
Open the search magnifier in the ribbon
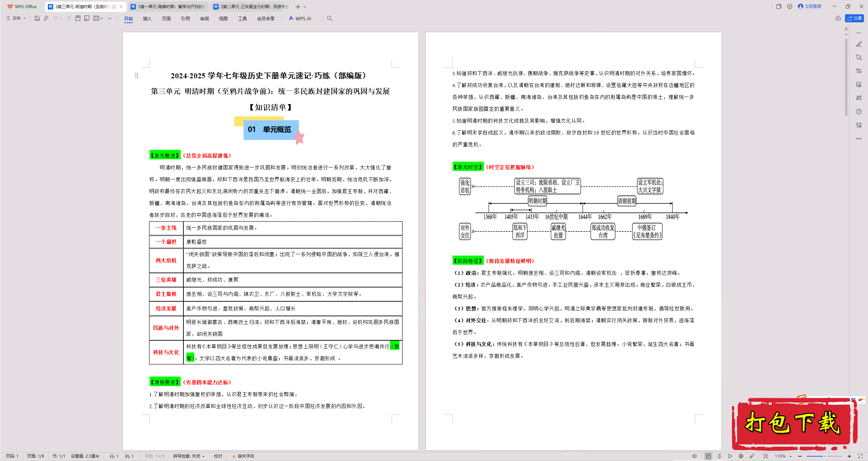(x=330, y=18)
